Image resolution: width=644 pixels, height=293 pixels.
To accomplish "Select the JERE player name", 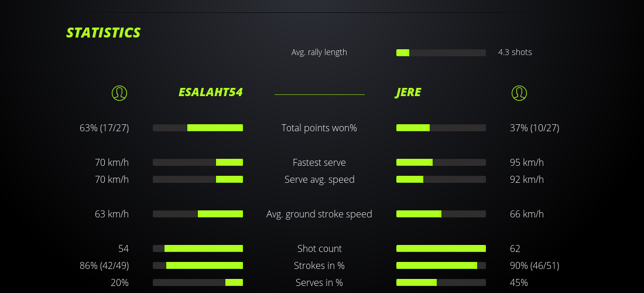I will coord(408,93).
